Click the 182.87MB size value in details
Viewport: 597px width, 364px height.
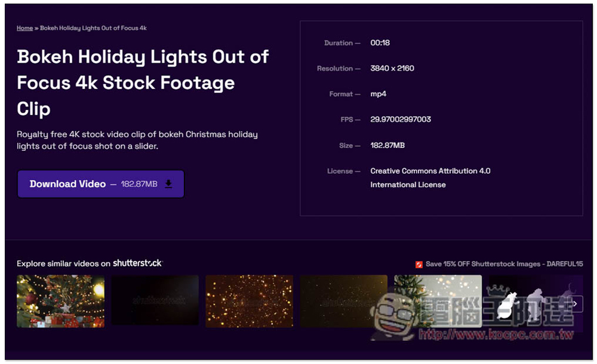coord(387,146)
